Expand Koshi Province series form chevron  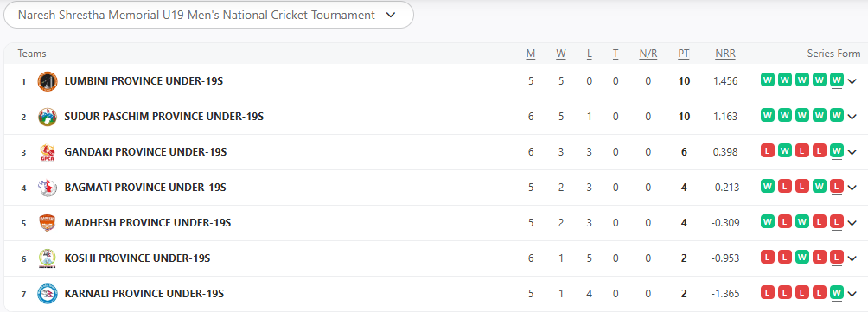pyautogui.click(x=852, y=258)
